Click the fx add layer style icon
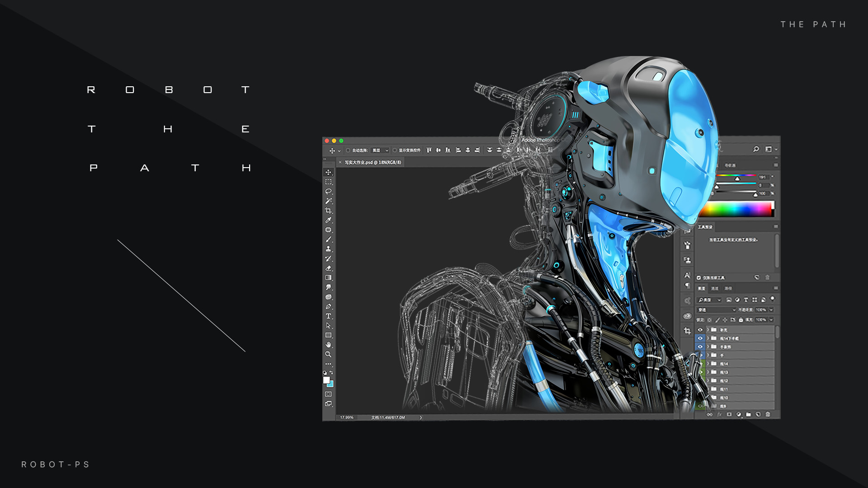Image resolution: width=868 pixels, height=488 pixels. coord(719,414)
